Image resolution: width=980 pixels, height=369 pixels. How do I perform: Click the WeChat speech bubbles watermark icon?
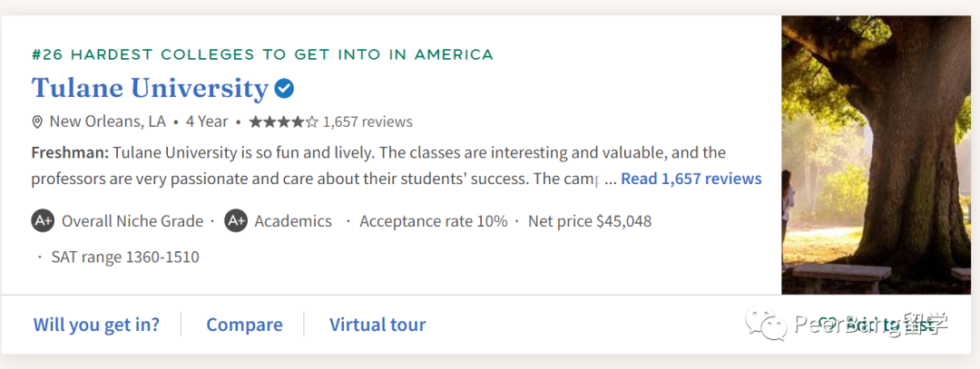tap(766, 325)
